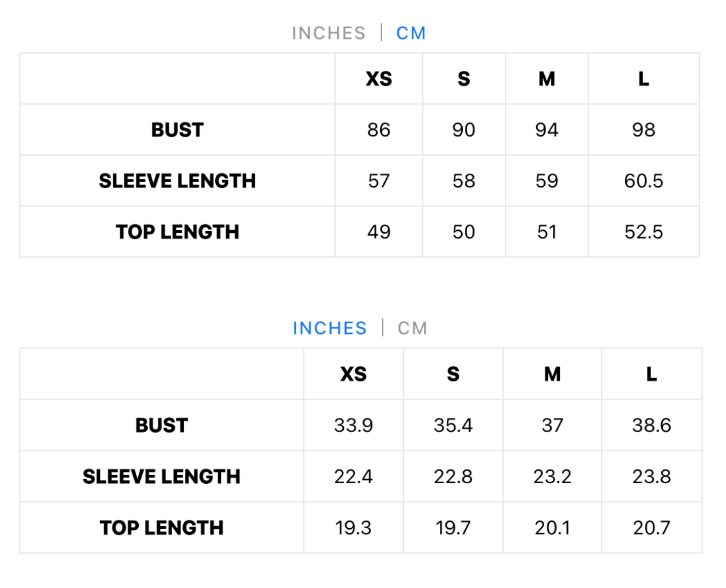
Task: Click XS column header in centimeter table
Action: pos(379,79)
